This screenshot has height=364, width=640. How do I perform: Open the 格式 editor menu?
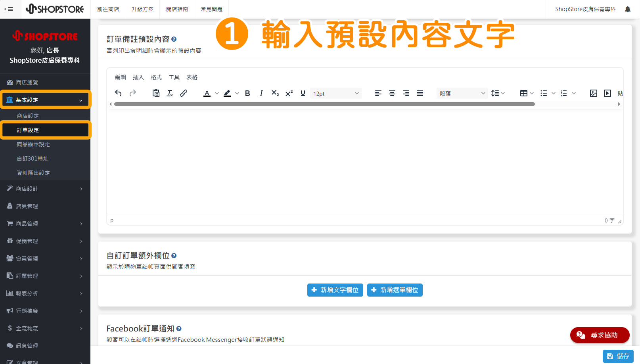pos(156,77)
